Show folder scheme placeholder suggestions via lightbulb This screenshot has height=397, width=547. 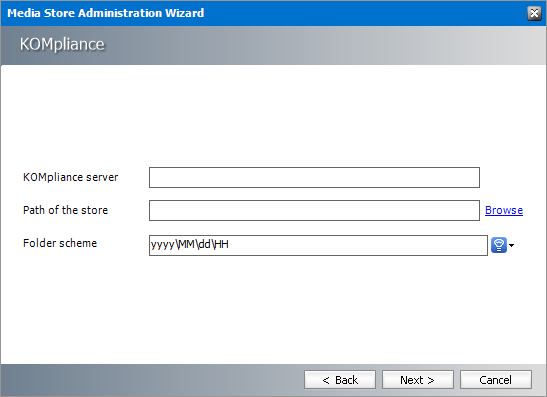(x=499, y=245)
